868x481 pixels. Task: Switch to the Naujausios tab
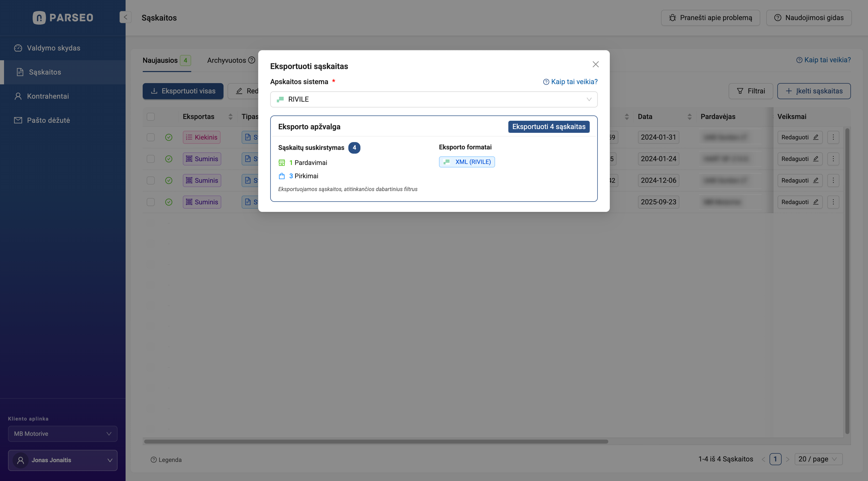[160, 61]
